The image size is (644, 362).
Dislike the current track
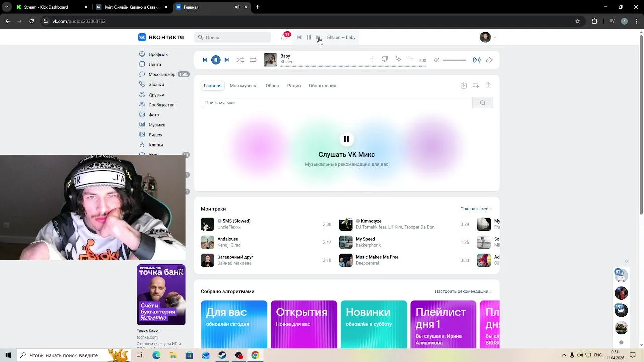click(385, 59)
